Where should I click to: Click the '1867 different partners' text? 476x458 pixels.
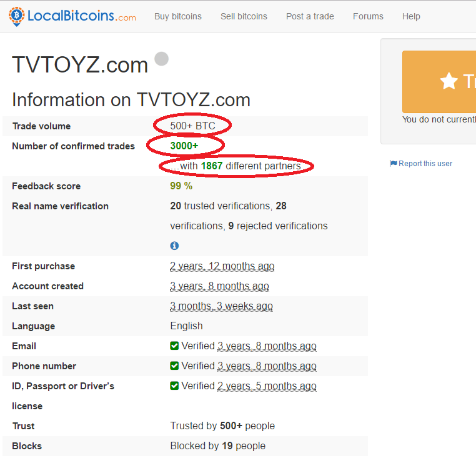250,166
